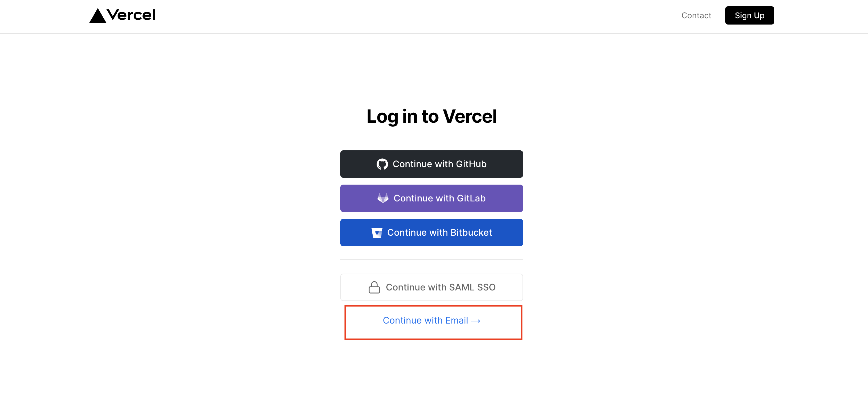Follow the Continue with Email link
The height and width of the screenshot is (412, 868).
pyautogui.click(x=431, y=320)
